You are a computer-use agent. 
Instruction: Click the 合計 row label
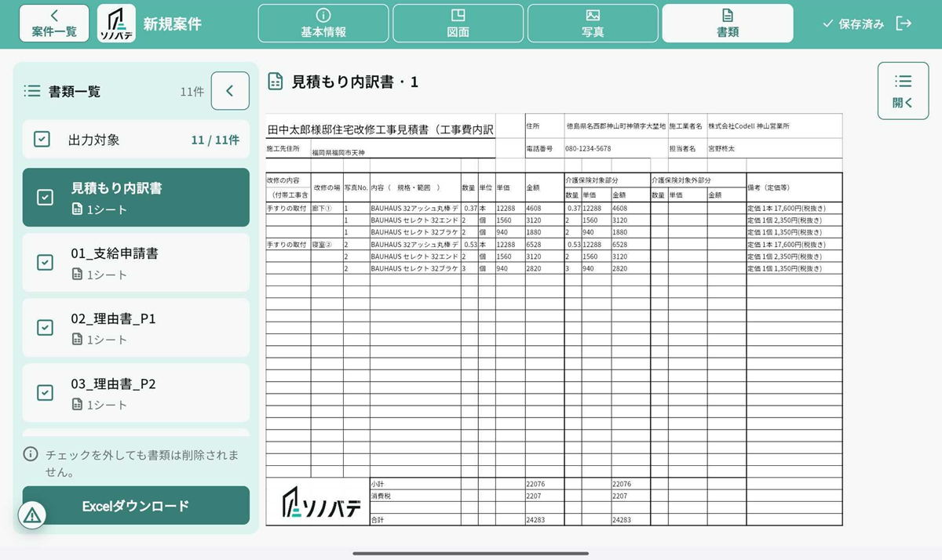pyautogui.click(x=378, y=520)
